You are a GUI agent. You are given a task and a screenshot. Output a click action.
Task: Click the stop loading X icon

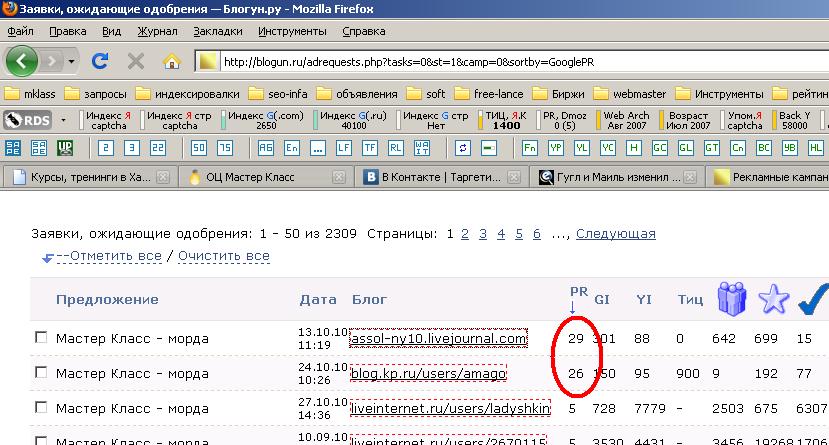[136, 62]
